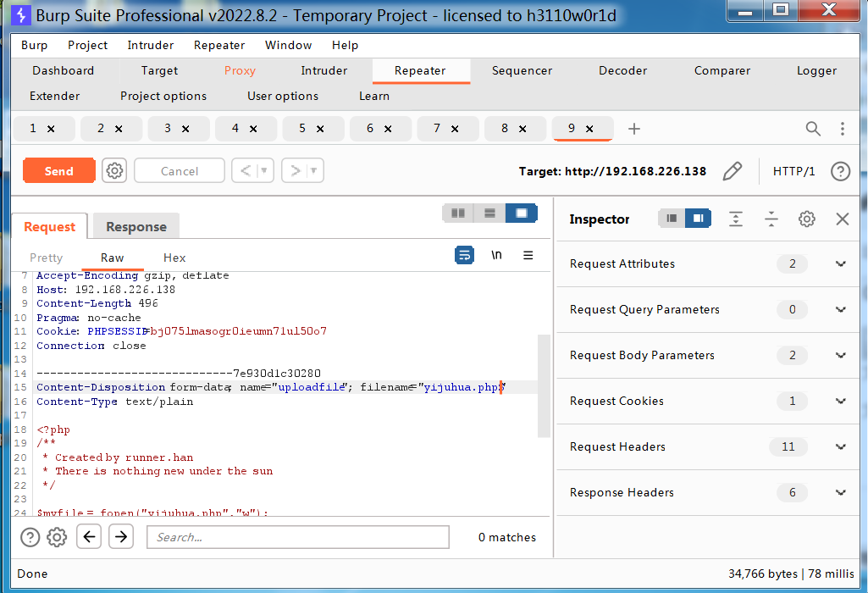Open request editor hamburger menu
868x593 pixels.
tap(528, 255)
